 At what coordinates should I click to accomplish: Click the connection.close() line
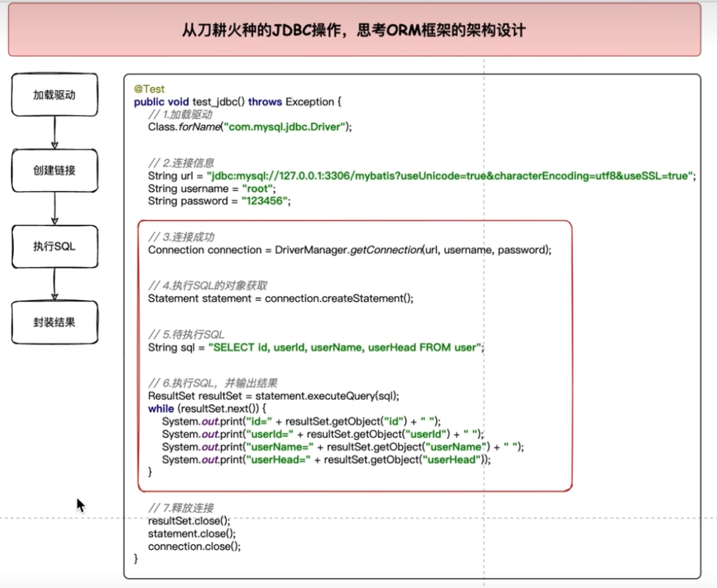coord(194,546)
